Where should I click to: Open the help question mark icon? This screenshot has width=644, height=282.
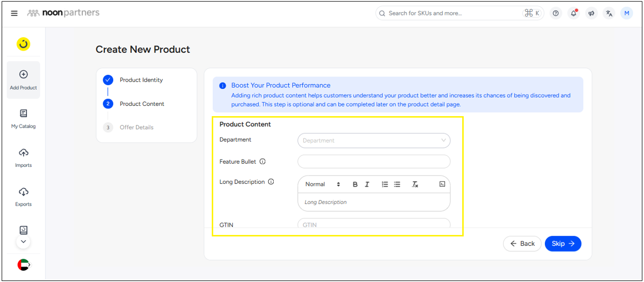click(556, 13)
